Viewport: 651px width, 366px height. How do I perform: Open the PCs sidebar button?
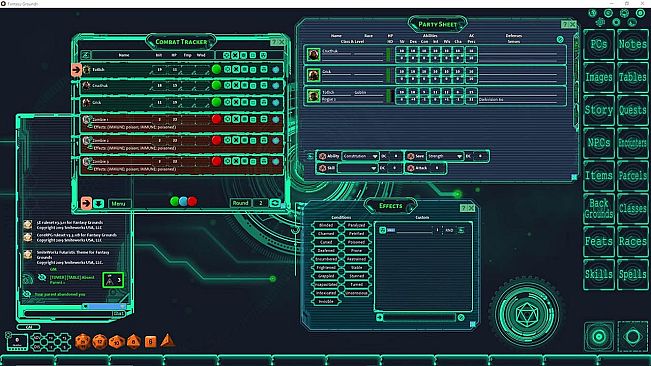point(599,44)
